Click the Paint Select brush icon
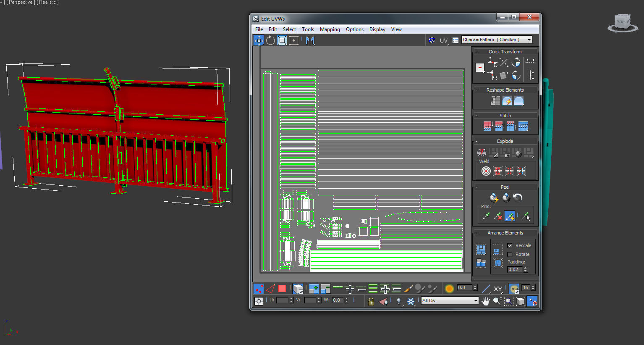 click(408, 289)
